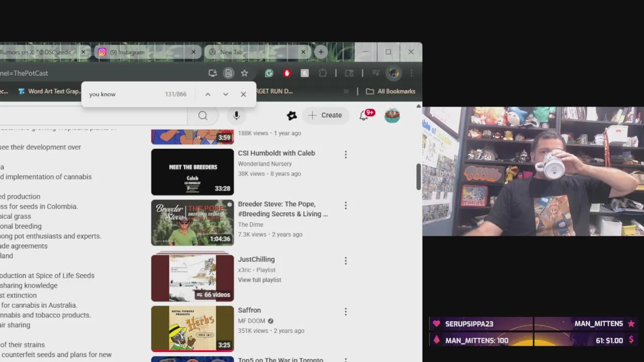The height and width of the screenshot is (362, 644).
Task: Close the New Tab tab
Action: coord(303,52)
